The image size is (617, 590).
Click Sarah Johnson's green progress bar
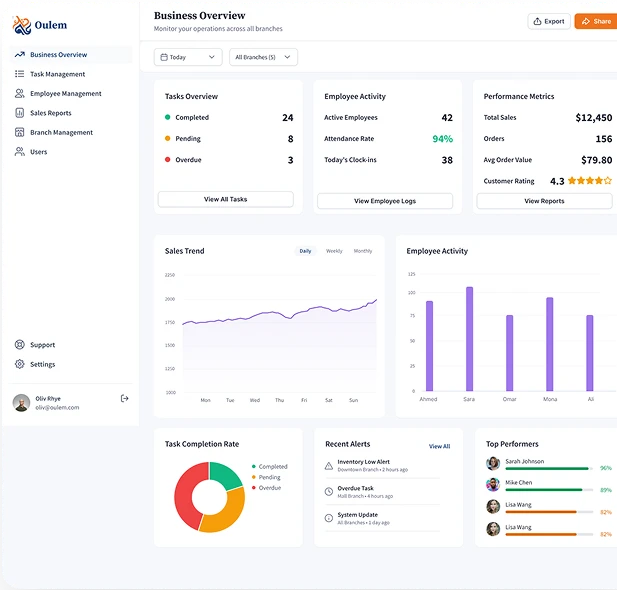(x=548, y=468)
